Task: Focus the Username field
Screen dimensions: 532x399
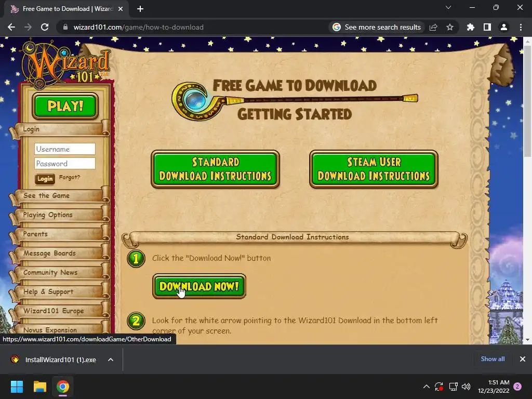Action: pyautogui.click(x=65, y=149)
